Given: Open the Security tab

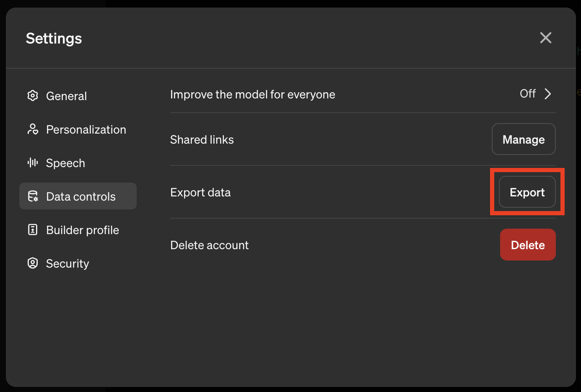Looking at the screenshot, I should (78, 263).
